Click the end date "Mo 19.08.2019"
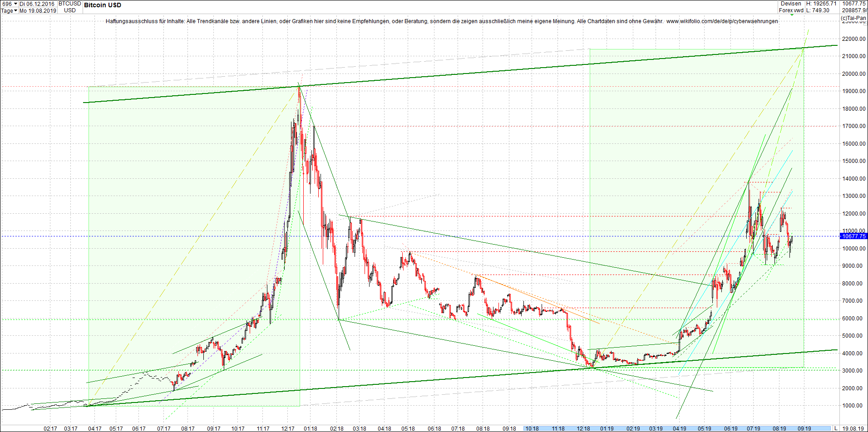Image resolution: width=868 pixels, height=432 pixels. pos(37,11)
